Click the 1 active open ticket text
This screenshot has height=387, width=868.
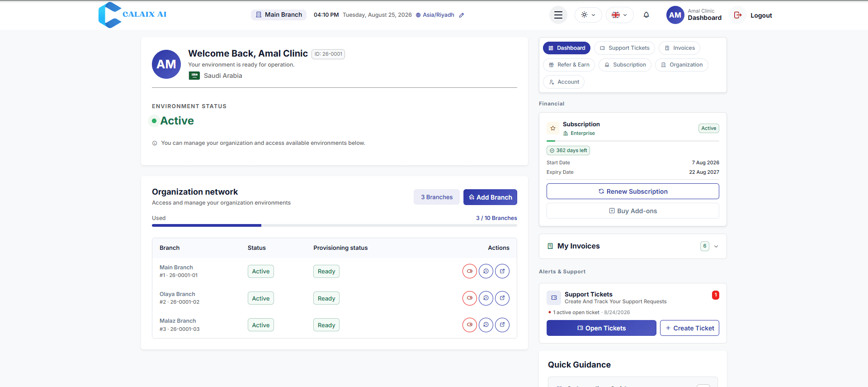click(576, 312)
